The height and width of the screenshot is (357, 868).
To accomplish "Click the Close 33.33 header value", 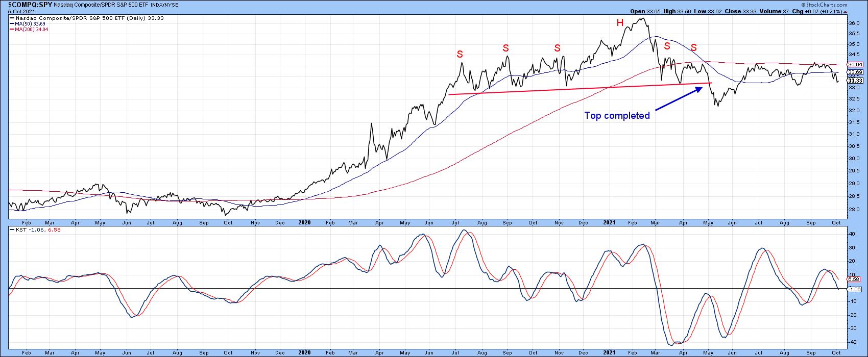I will point(739,11).
